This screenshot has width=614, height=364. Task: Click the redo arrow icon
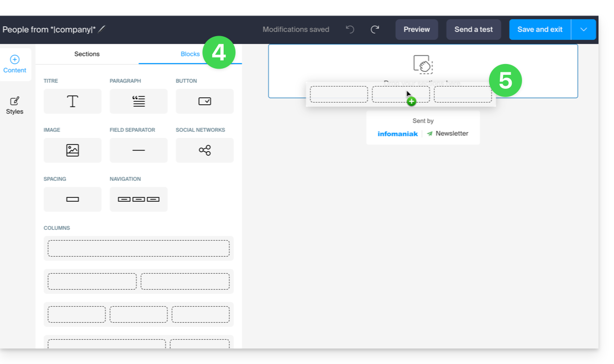[x=375, y=29]
